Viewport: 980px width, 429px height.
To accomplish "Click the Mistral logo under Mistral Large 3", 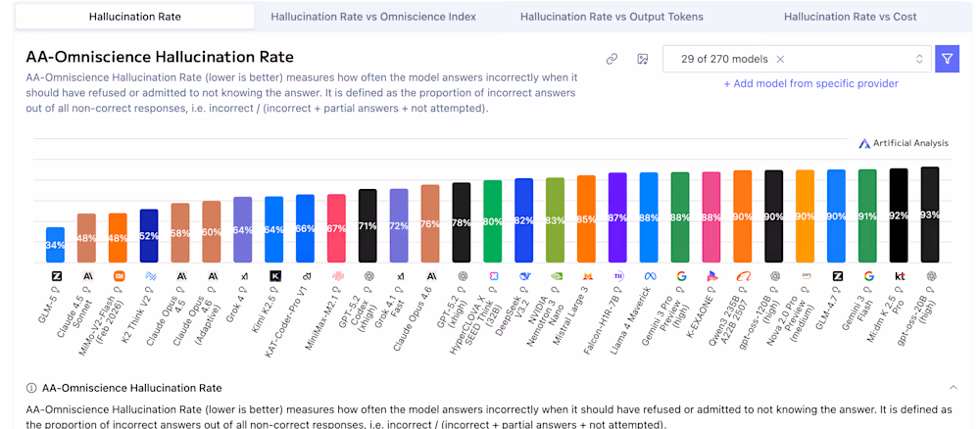I will pos(586,277).
